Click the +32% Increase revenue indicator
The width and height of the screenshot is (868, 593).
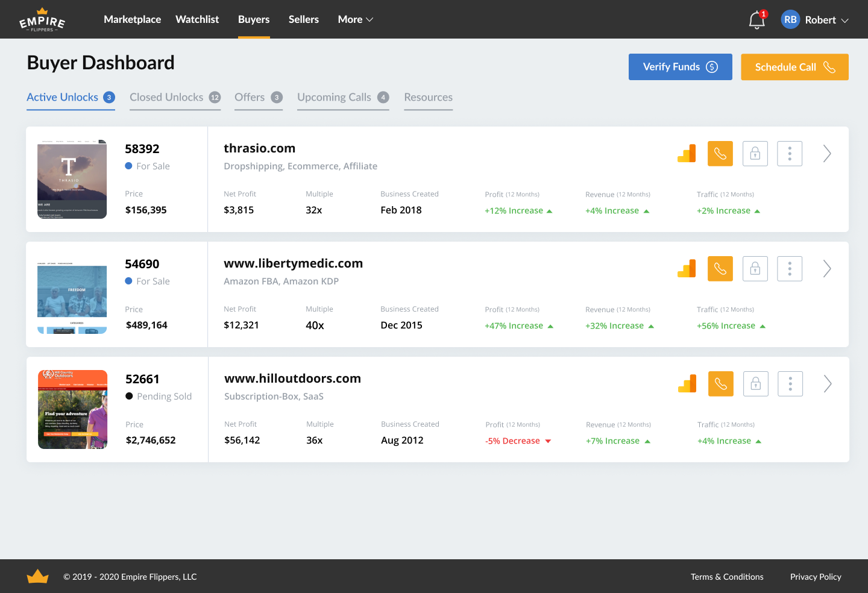[x=620, y=326]
